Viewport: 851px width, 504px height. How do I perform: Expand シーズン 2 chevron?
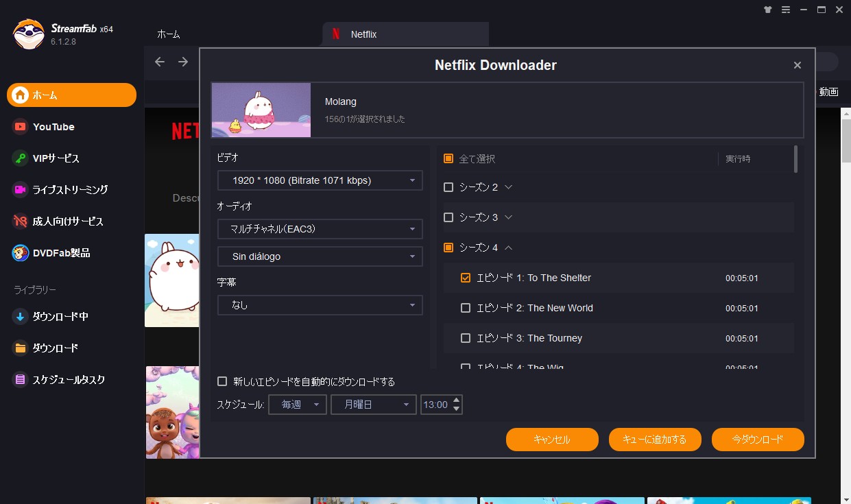pyautogui.click(x=508, y=187)
